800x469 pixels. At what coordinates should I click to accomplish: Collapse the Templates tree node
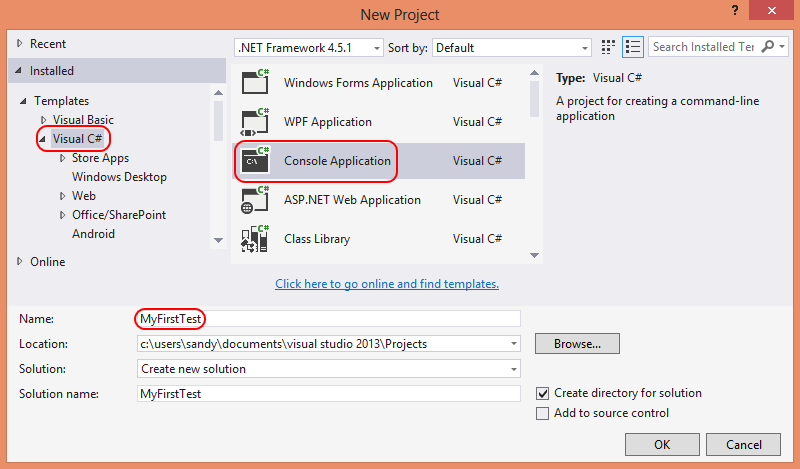pos(23,101)
